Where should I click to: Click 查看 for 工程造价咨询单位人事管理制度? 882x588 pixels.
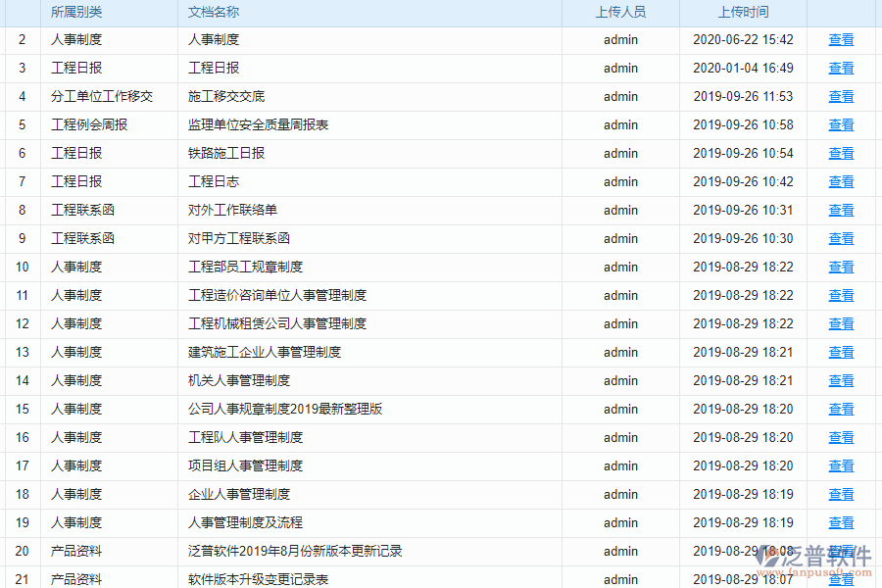842,295
